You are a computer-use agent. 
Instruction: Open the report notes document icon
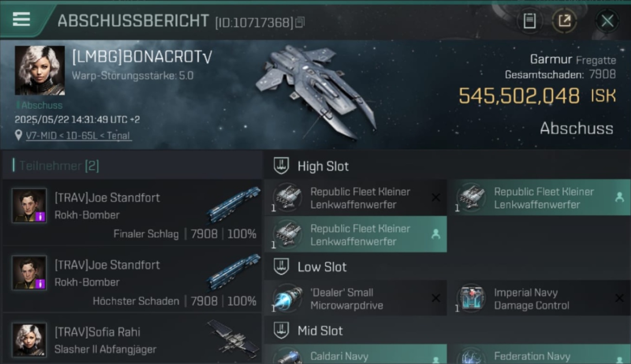click(x=530, y=21)
